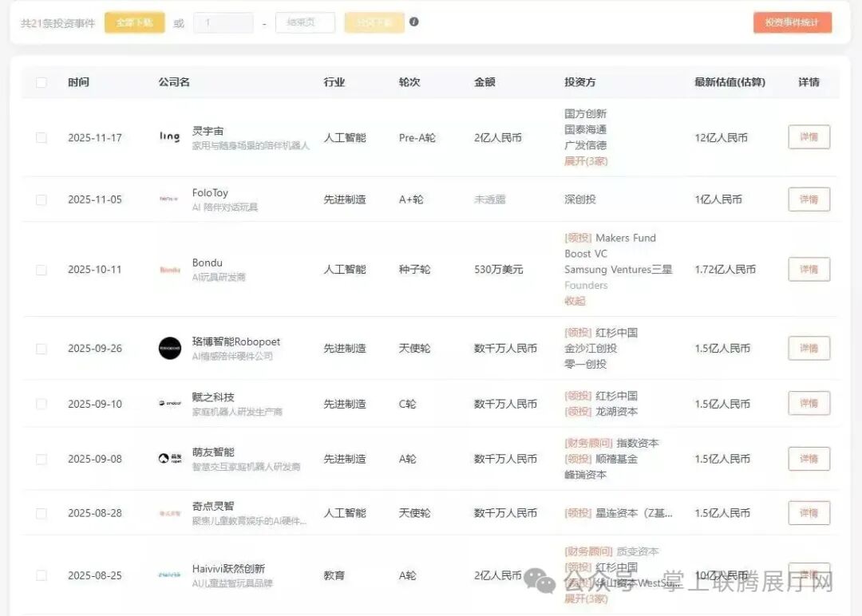Image resolution: width=862 pixels, height=616 pixels.
Task: Open 详情 for the 珞博智能Robopoet row
Action: 809,348
